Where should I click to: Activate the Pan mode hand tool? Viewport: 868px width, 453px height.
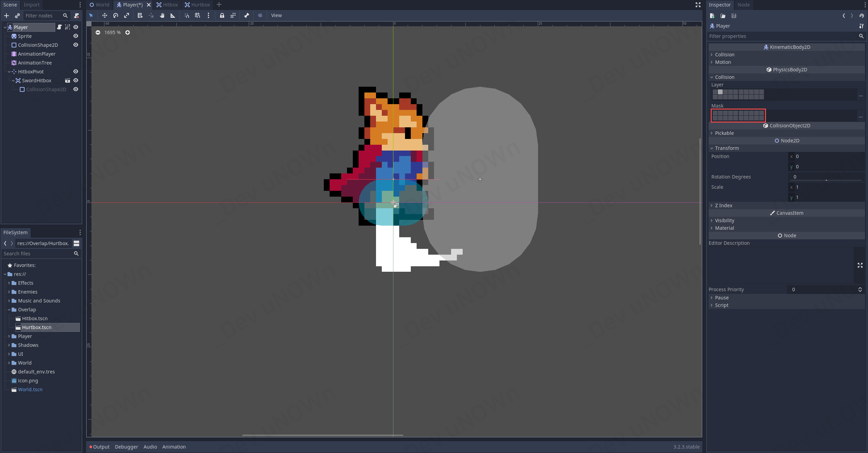[x=162, y=15]
